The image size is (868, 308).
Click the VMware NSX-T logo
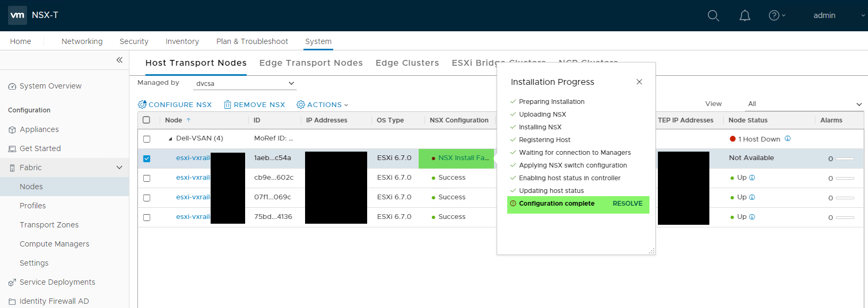point(18,15)
